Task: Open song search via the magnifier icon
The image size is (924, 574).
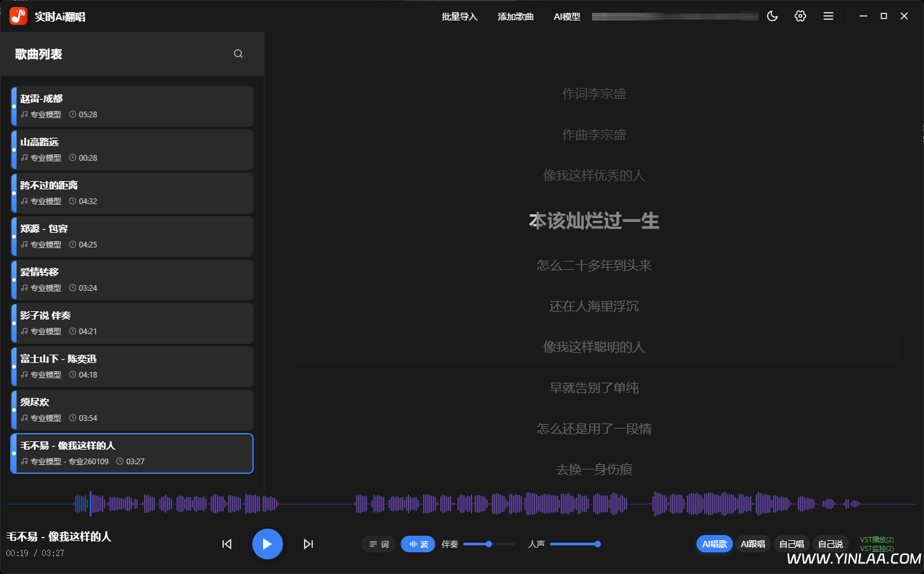Action: click(x=238, y=54)
